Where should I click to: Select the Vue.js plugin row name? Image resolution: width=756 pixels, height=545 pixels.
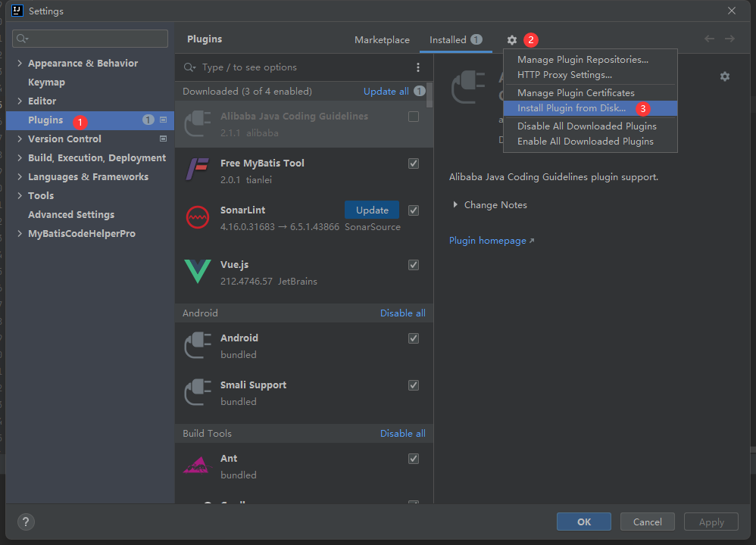234,264
